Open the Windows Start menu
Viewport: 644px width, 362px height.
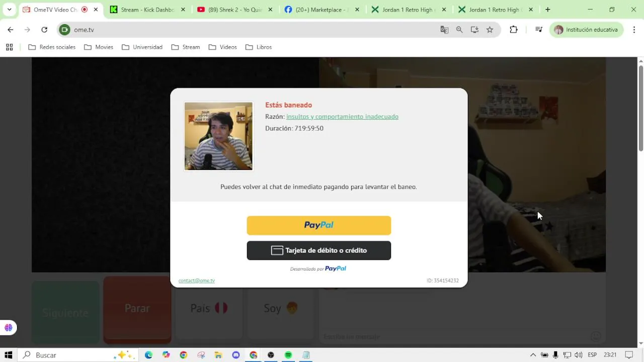click(x=9, y=355)
